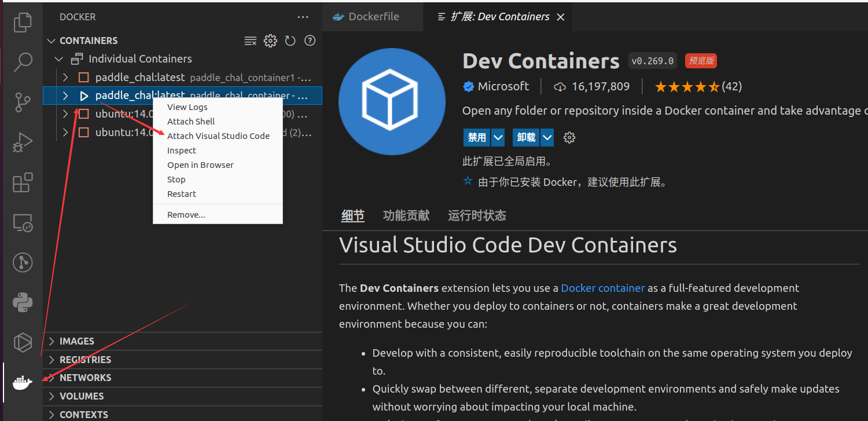The height and width of the screenshot is (421, 868).
Task: Open the Explorer view in activity bar
Action: [x=23, y=22]
